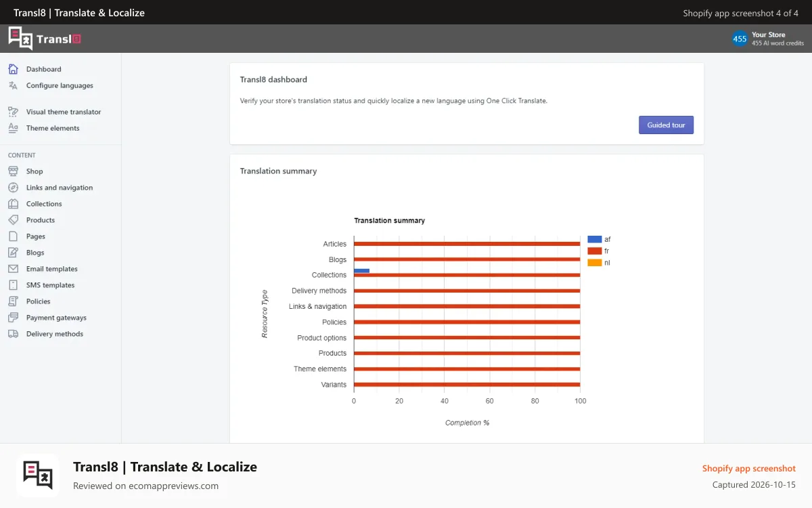Image resolution: width=812 pixels, height=508 pixels.
Task: Open Email templates page
Action: (x=52, y=269)
